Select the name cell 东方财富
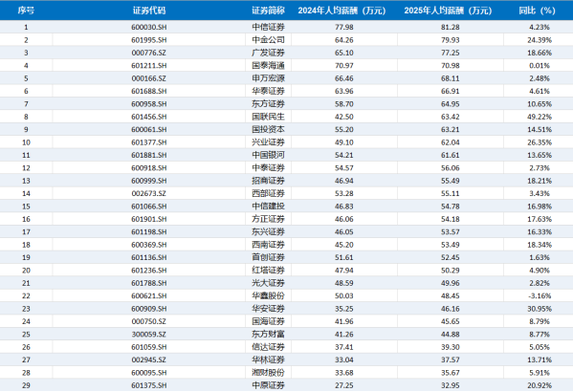The image size is (573, 392). tap(268, 334)
